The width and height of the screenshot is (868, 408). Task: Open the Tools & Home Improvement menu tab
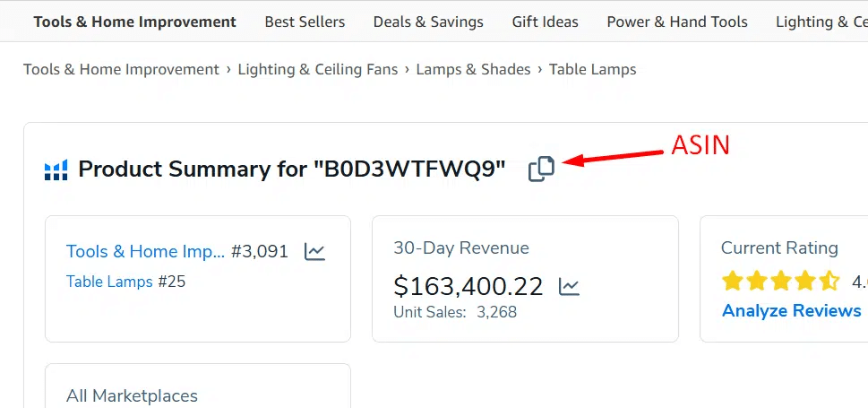tap(135, 22)
